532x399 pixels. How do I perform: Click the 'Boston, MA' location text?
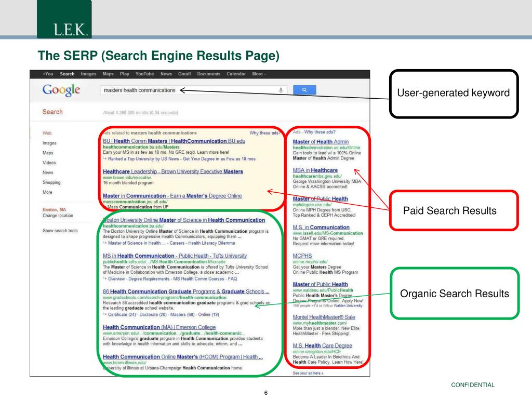coord(54,210)
